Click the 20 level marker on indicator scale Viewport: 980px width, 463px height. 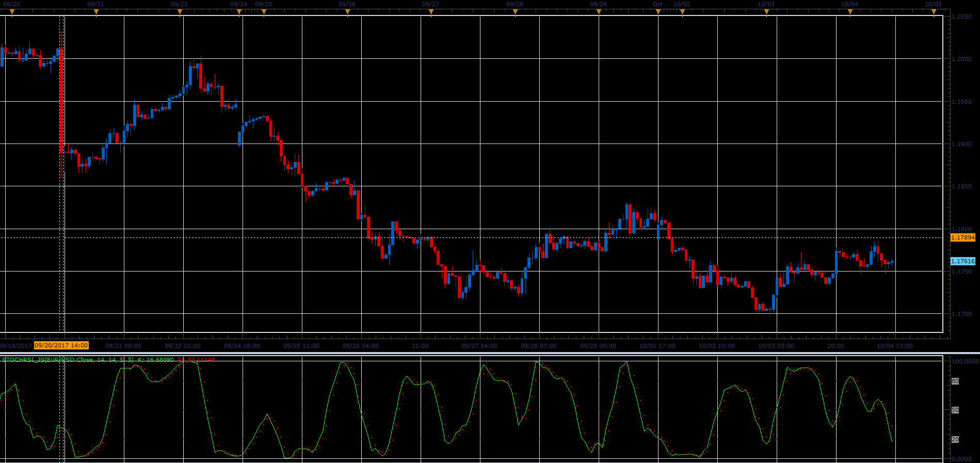(x=955, y=439)
